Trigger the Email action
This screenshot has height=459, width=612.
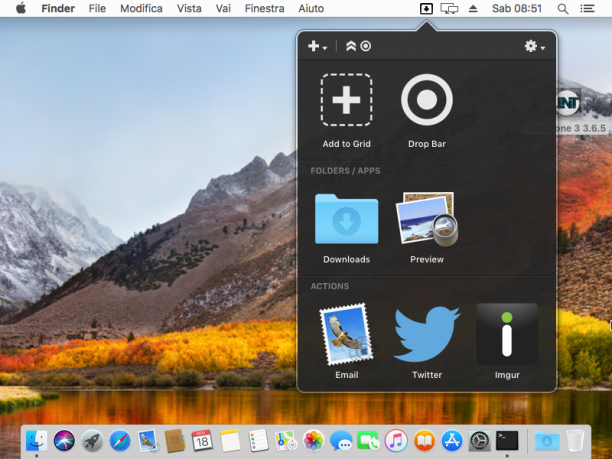pyautogui.click(x=346, y=334)
